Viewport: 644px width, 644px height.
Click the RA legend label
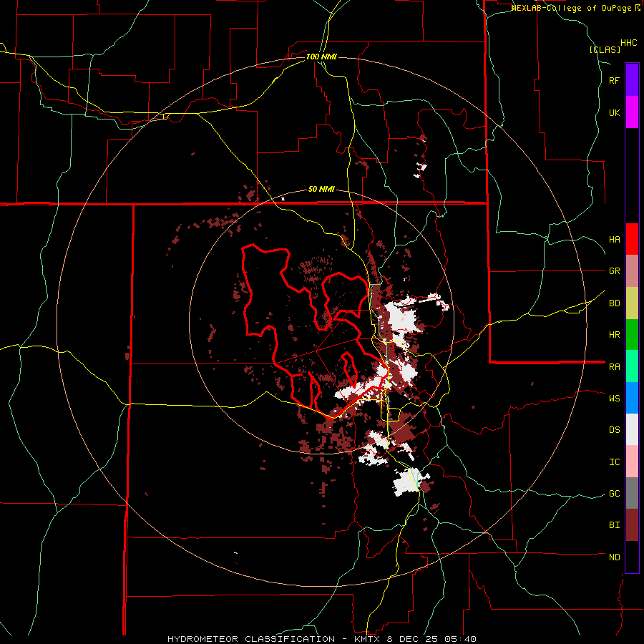(x=614, y=367)
